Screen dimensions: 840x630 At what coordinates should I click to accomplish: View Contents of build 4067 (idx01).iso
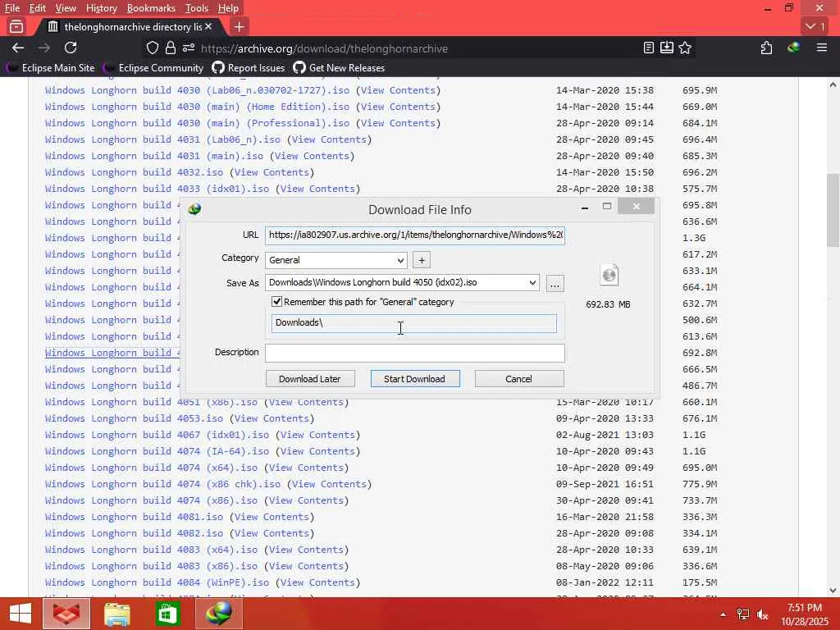317,435
